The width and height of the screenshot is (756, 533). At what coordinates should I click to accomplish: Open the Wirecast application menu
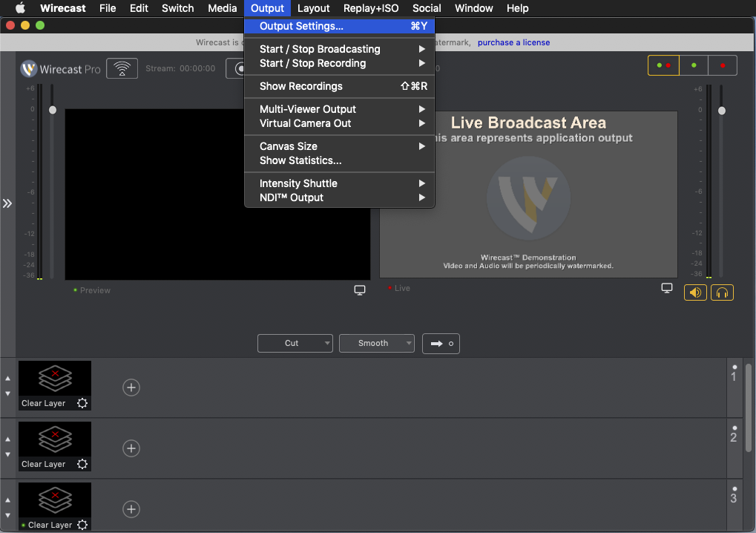[x=62, y=8]
